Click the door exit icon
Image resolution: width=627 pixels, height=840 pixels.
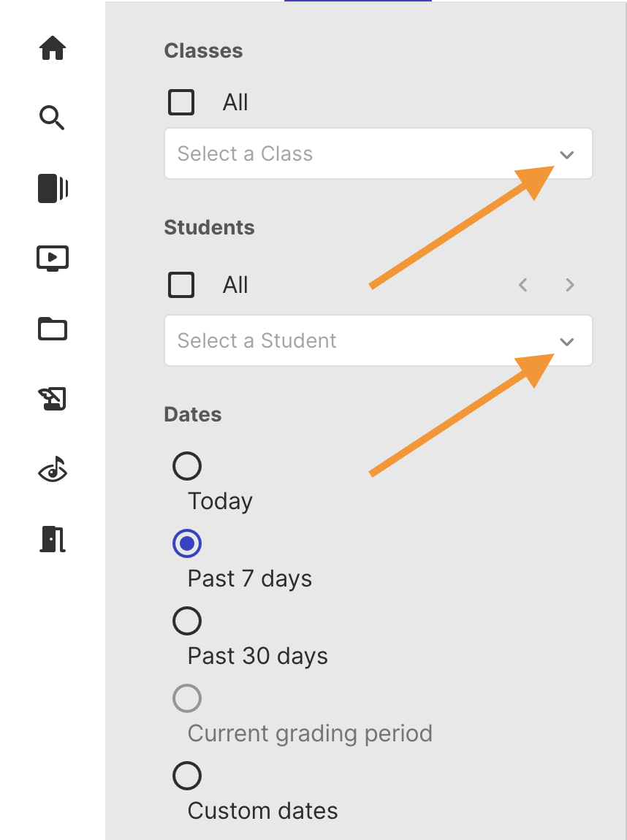pyautogui.click(x=53, y=539)
